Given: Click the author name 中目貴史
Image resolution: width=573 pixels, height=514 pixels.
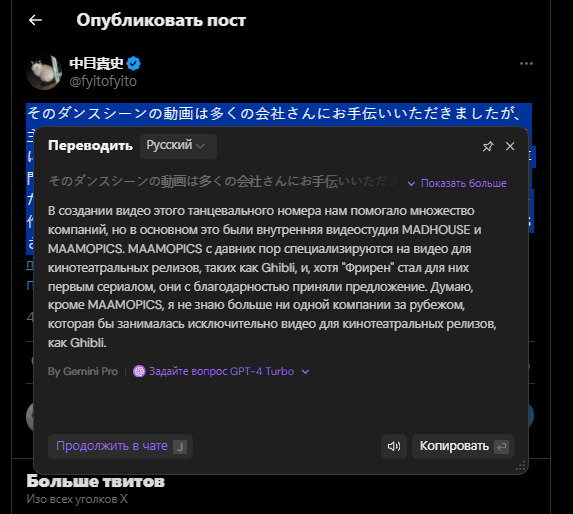Looking at the screenshot, I should tap(96, 64).
